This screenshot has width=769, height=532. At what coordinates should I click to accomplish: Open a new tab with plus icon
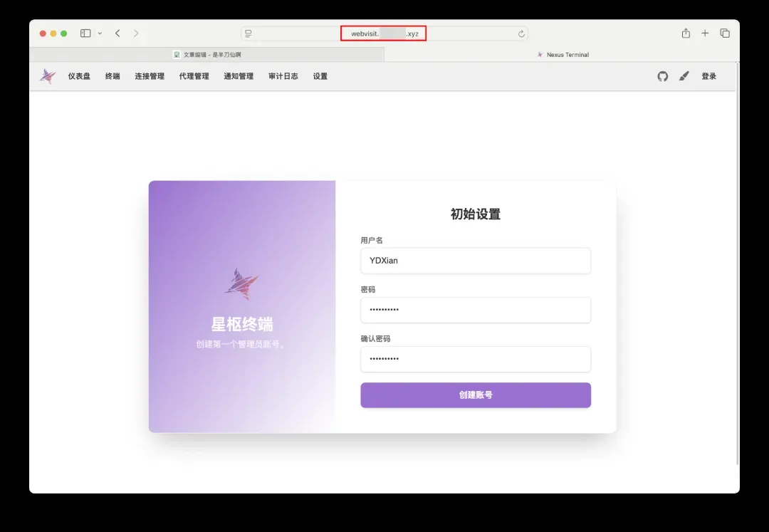click(705, 33)
